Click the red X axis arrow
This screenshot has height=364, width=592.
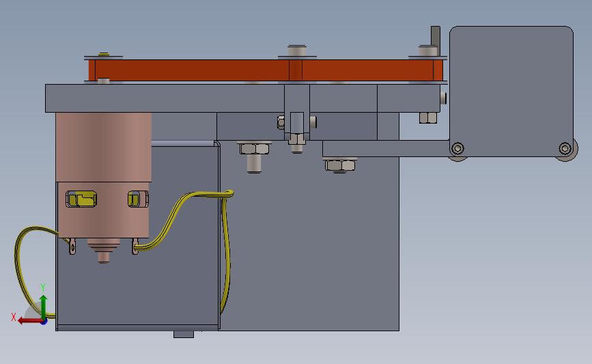[30, 321]
